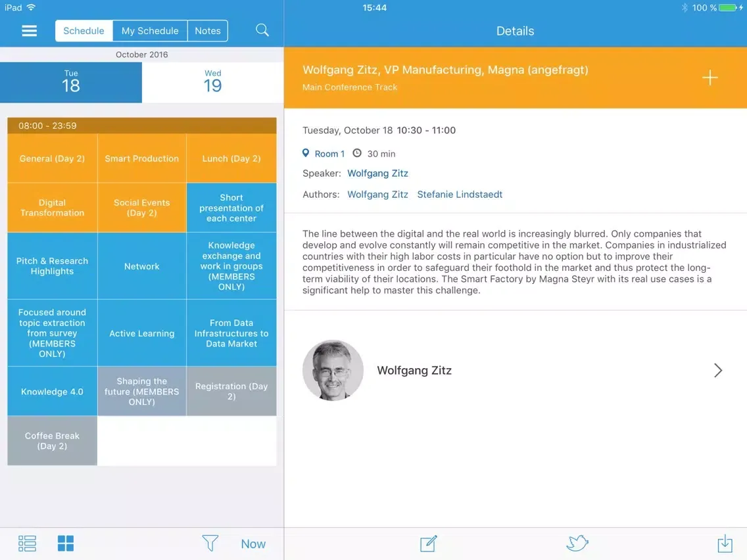This screenshot has width=747, height=560.
Task: Open author Stefanie Lindstaedt link
Action: click(x=460, y=195)
